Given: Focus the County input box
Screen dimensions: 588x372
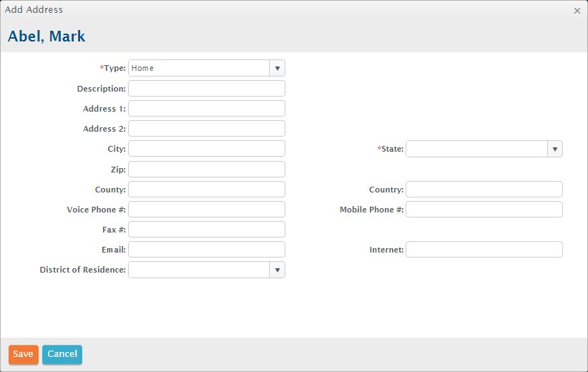Looking at the screenshot, I should click(207, 190).
